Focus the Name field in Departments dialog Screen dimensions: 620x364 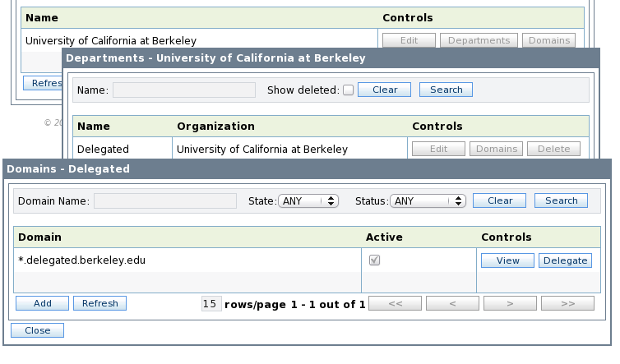pyautogui.click(x=184, y=90)
